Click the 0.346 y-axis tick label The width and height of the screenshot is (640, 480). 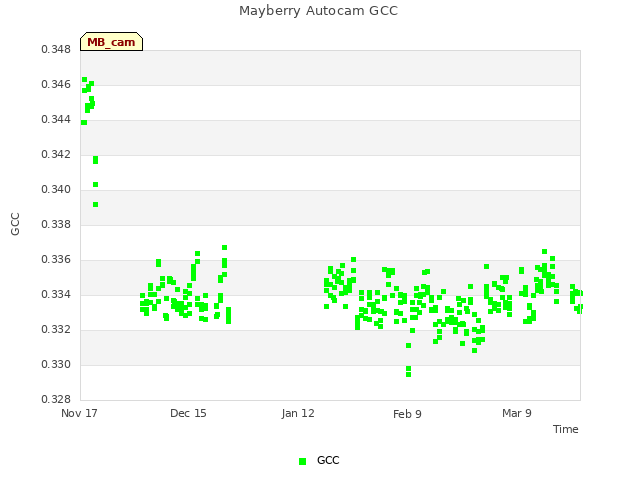click(56, 84)
